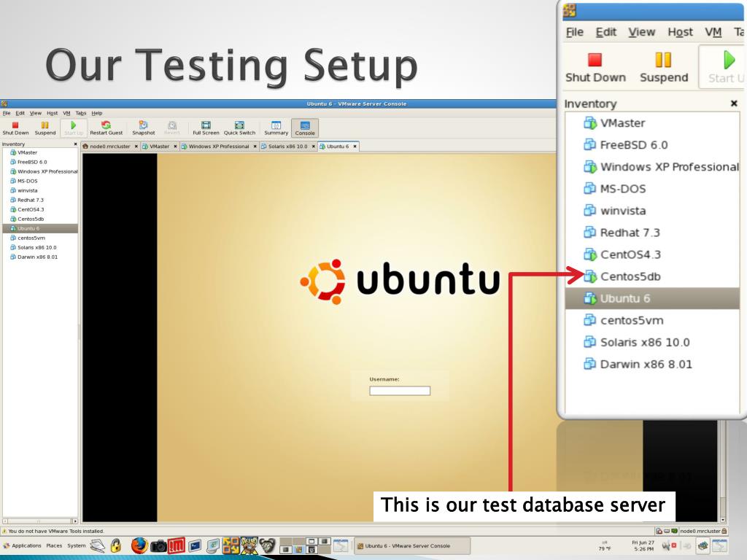Select Solaris x86 10.0 in small window Inventory

tap(41, 247)
